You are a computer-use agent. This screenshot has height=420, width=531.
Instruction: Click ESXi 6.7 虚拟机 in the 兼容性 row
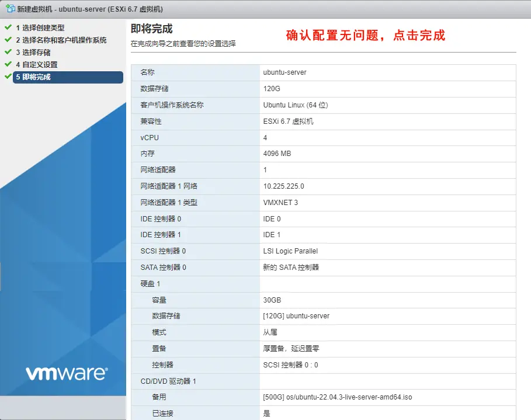coord(289,122)
